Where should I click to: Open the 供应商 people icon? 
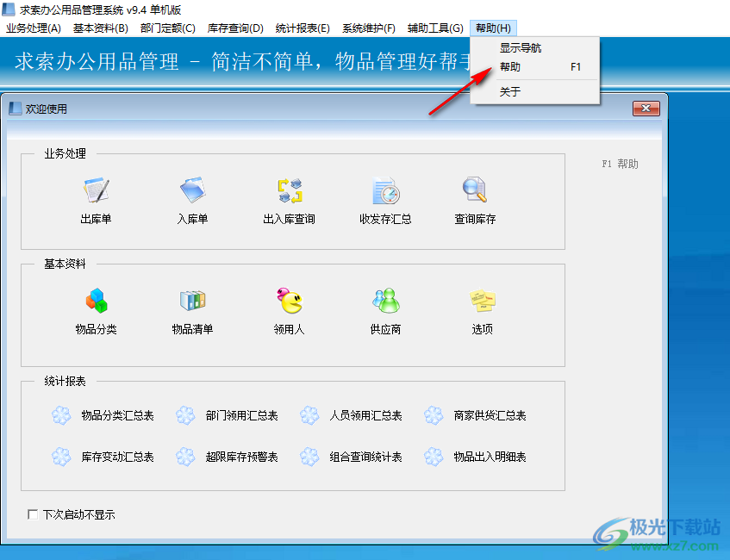click(386, 301)
